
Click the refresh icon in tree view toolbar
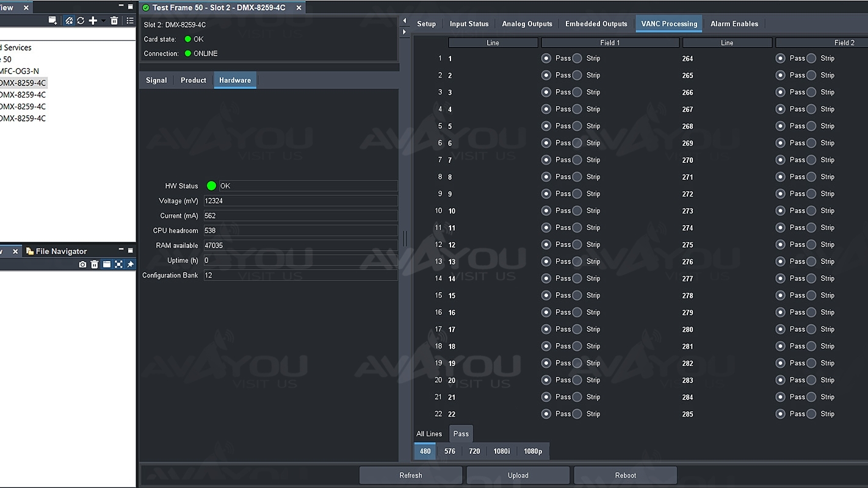pyautogui.click(x=81, y=21)
